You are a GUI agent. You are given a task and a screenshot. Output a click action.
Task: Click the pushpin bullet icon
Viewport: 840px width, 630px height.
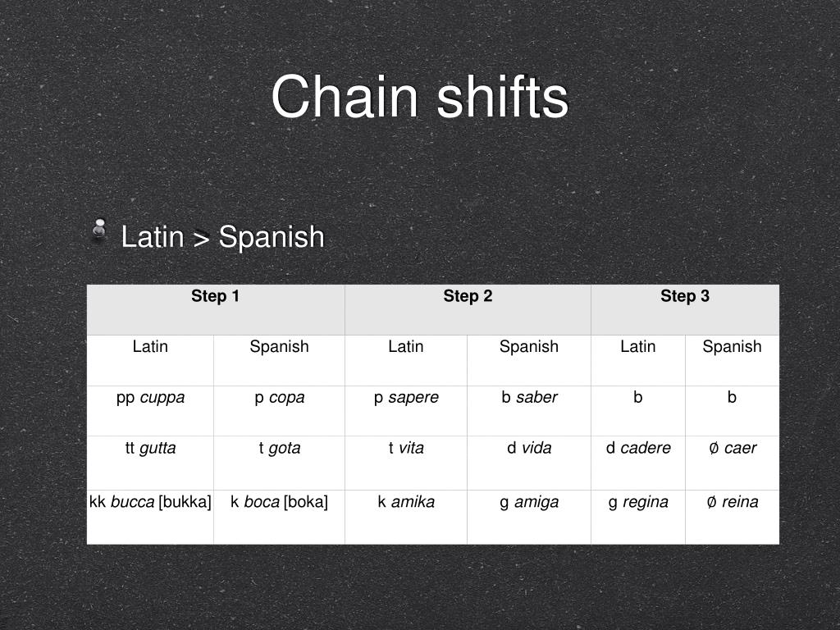click(x=99, y=230)
